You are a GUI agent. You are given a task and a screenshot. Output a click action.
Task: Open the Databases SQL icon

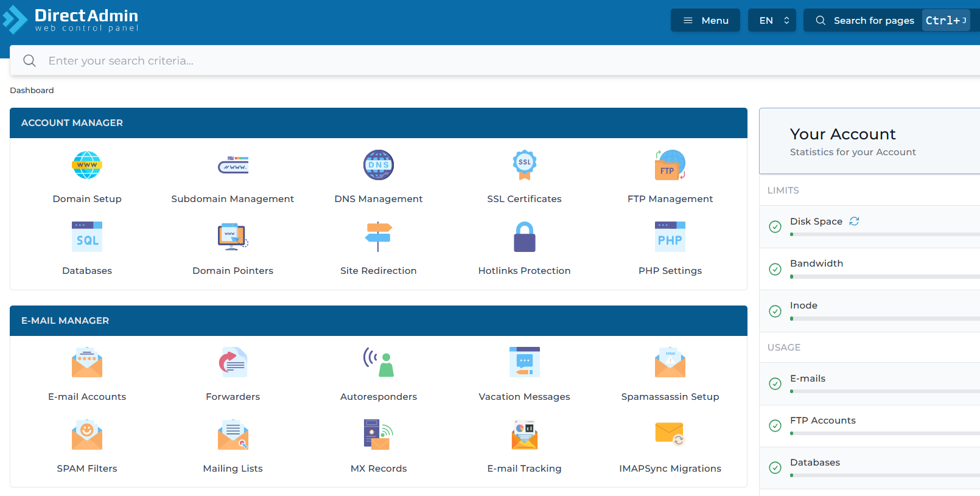pos(87,237)
